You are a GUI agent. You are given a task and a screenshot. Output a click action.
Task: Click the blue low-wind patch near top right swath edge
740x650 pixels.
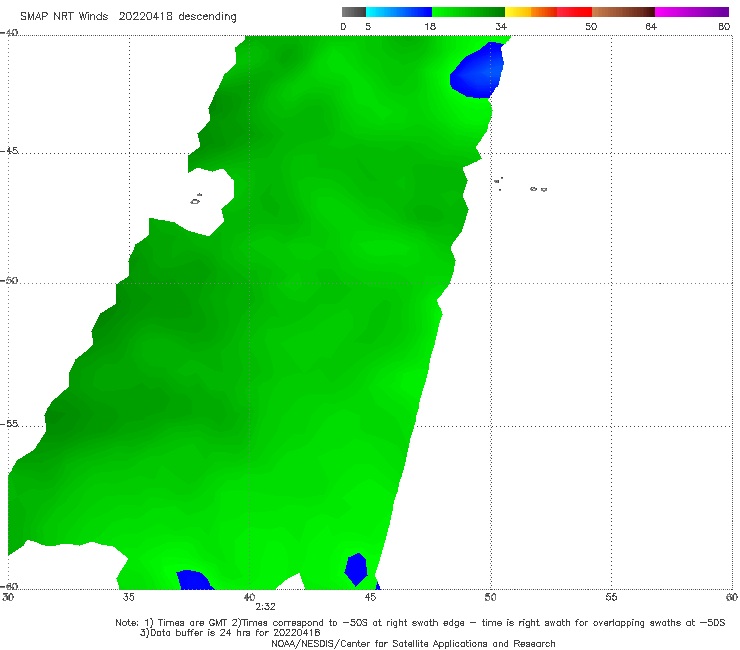click(478, 71)
